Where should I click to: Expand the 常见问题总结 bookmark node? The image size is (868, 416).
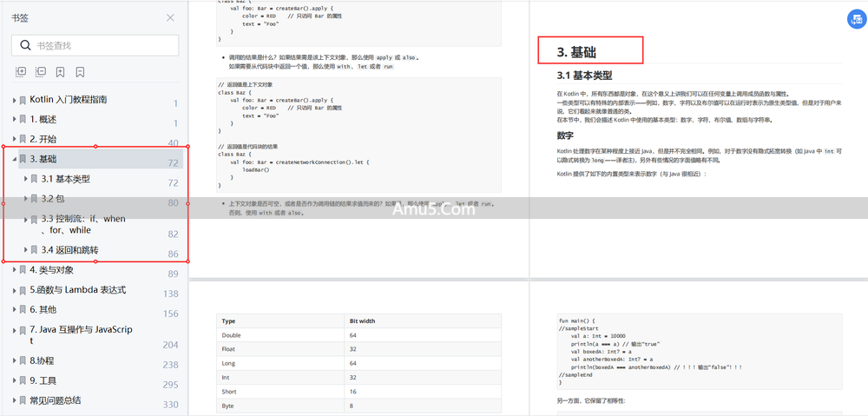pyautogui.click(x=15, y=400)
